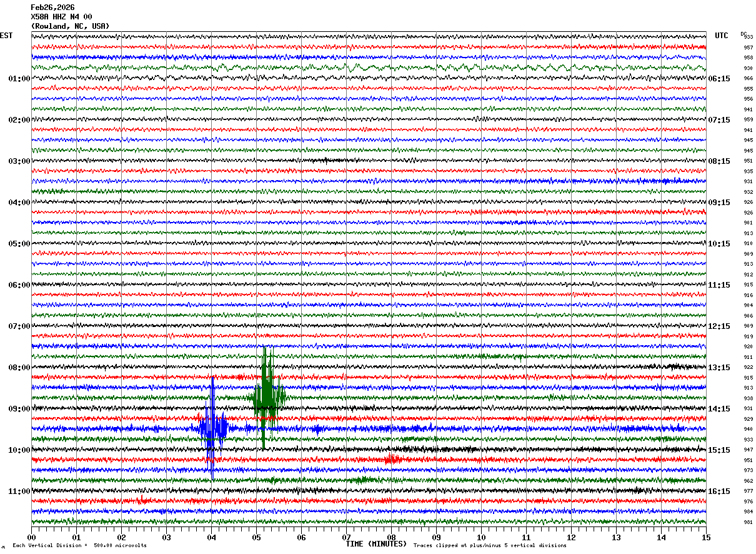
Task: Click minute tick label 14 on x-axis
Action: point(661,537)
